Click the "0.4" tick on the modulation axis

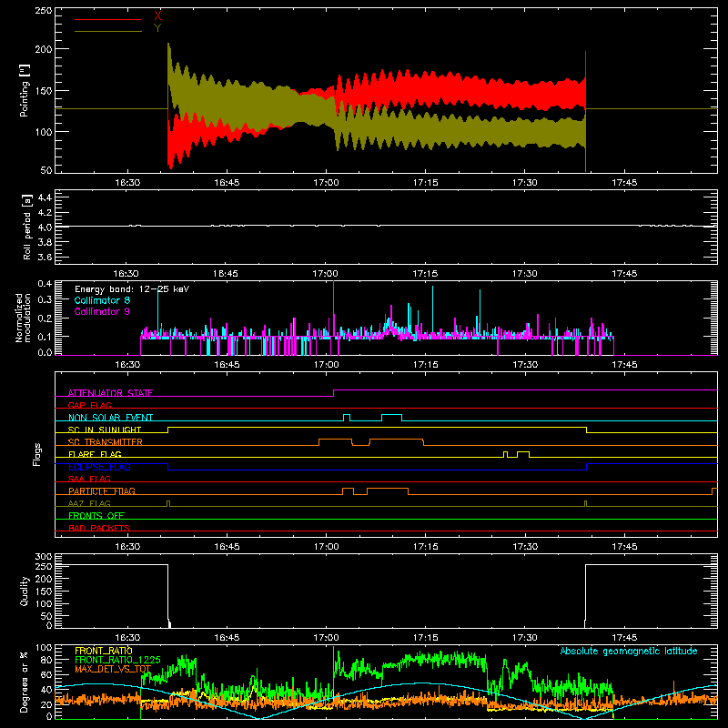(45, 284)
